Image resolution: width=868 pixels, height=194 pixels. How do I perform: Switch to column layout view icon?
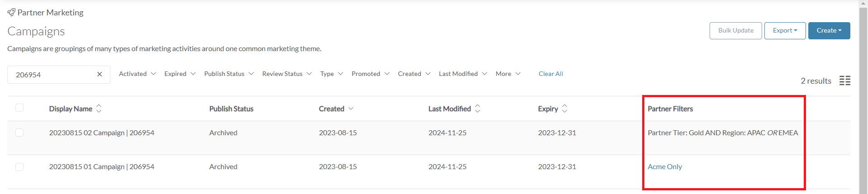tap(844, 80)
